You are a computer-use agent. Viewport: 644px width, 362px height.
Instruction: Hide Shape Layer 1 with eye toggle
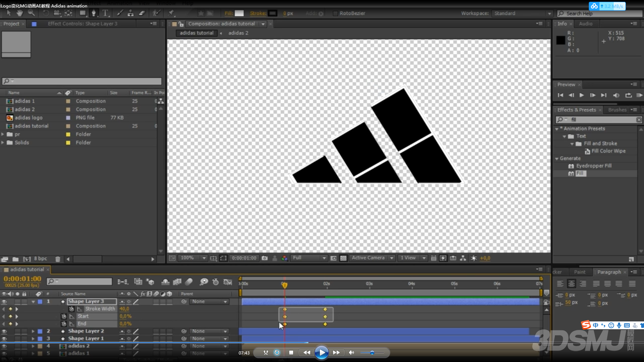(x=4, y=339)
